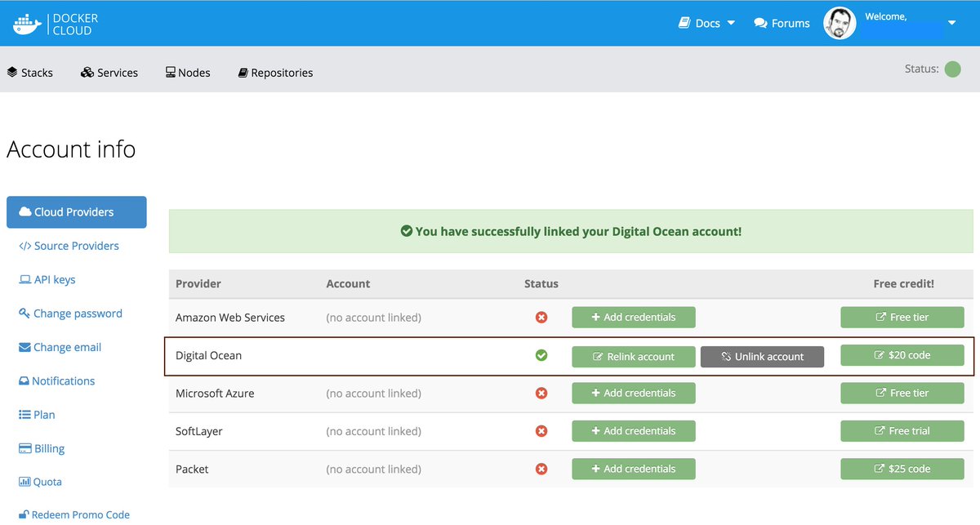Click the green check beside Digital Ocean

[541, 355]
